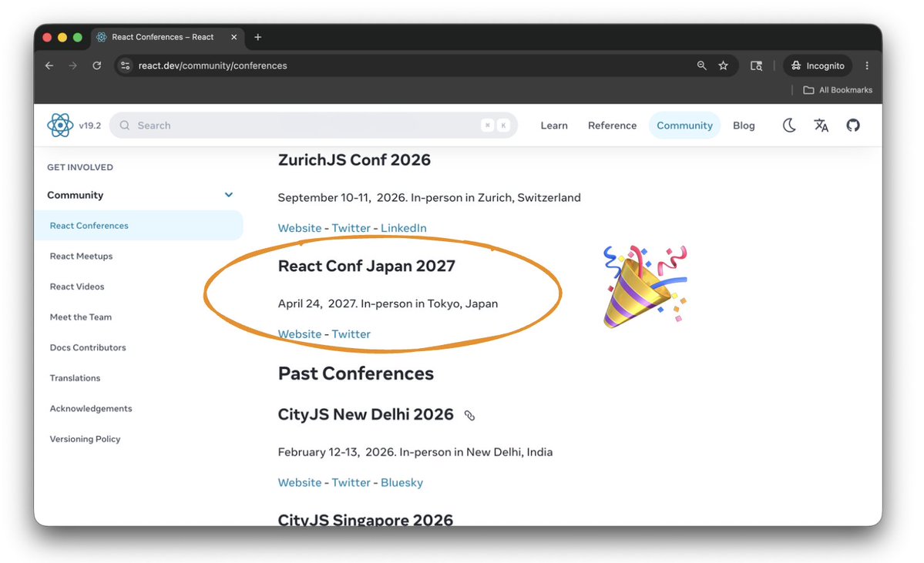This screenshot has width=924, height=563.
Task: Click the text April 24, 2027 in Tokyo
Action: click(388, 303)
